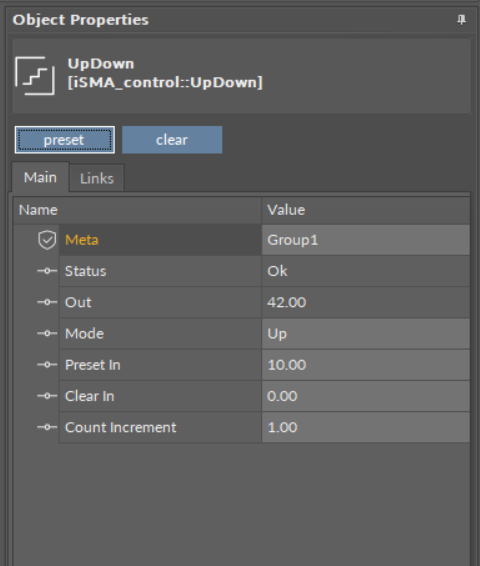Edit the Count Increment value 1.00
The width and height of the screenshot is (480, 566).
(366, 427)
